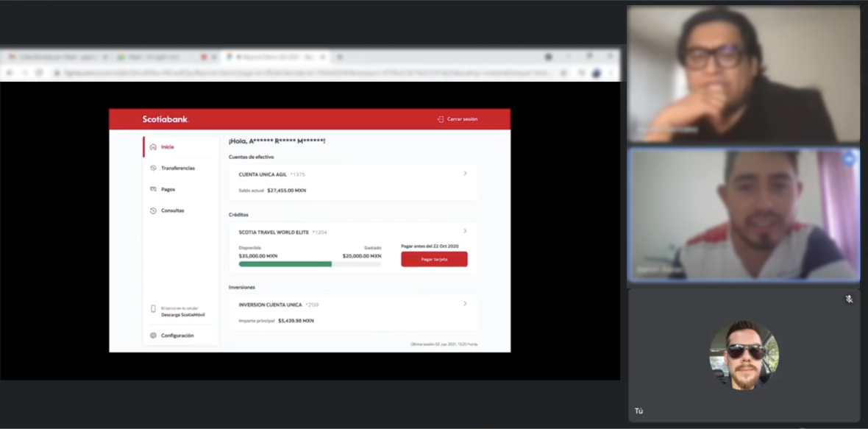Click the Inicio home icon in sidebar

click(153, 146)
